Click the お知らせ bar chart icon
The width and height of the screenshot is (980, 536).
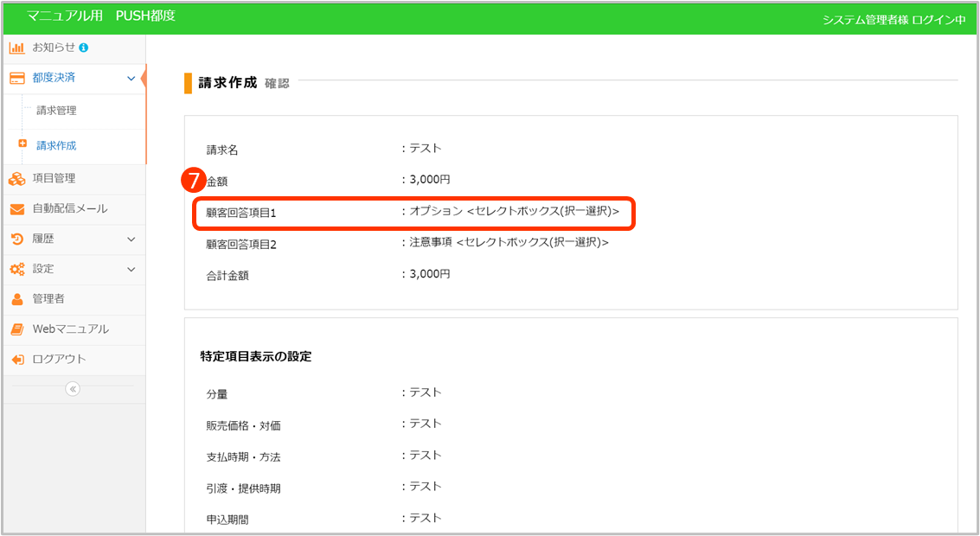pos(16,48)
